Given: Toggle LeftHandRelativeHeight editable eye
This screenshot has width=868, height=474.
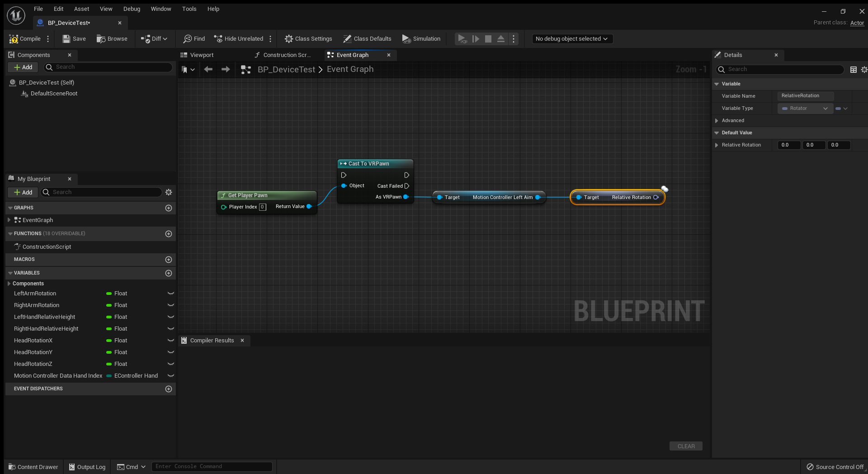Looking at the screenshot, I should 171,317.
